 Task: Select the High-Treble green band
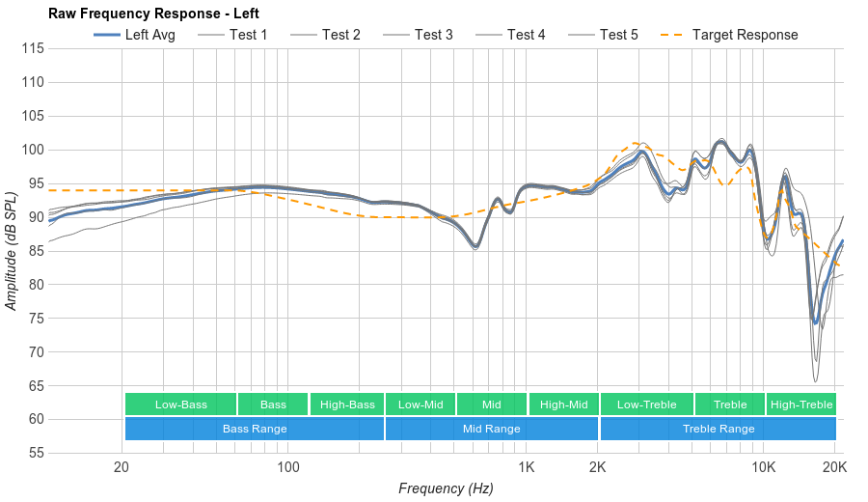tap(801, 404)
